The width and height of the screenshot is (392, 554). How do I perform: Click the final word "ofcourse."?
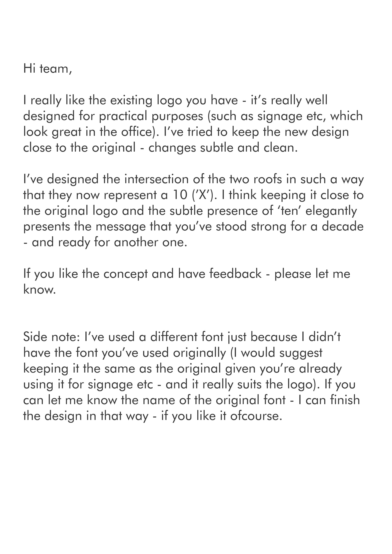256,416
